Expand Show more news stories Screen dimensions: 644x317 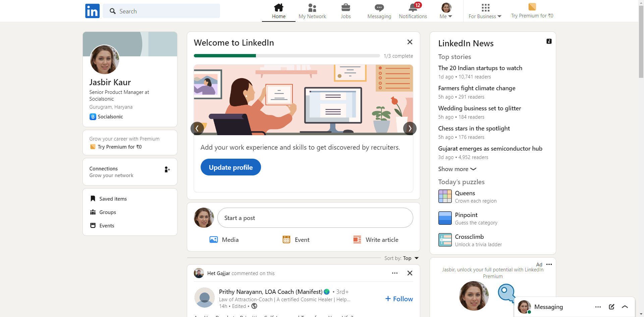tap(458, 169)
